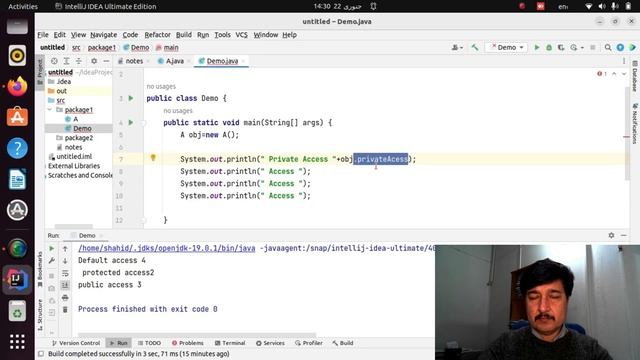Show Applications grid in the dock
Viewport: 640px width, 360px height.
[x=17, y=342]
